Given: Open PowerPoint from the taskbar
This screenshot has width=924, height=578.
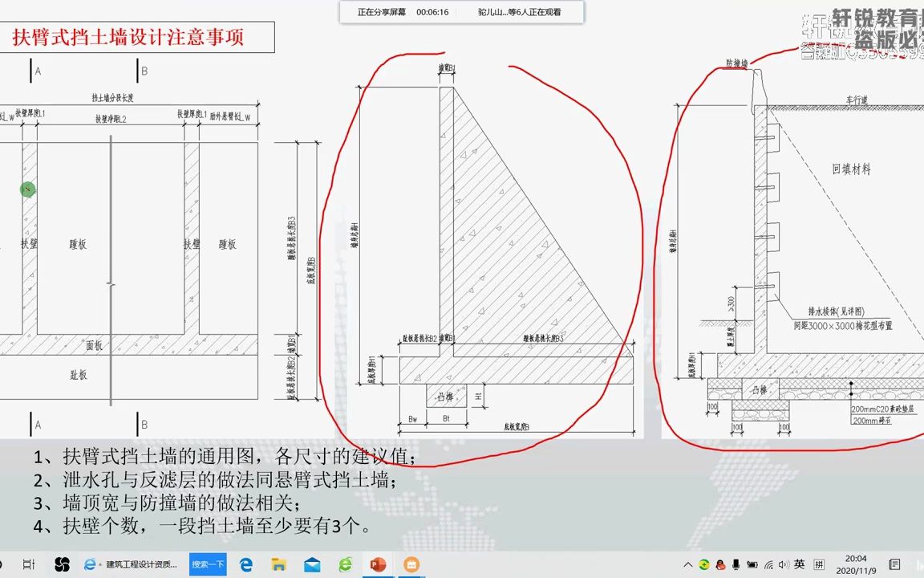Looking at the screenshot, I should point(379,566).
